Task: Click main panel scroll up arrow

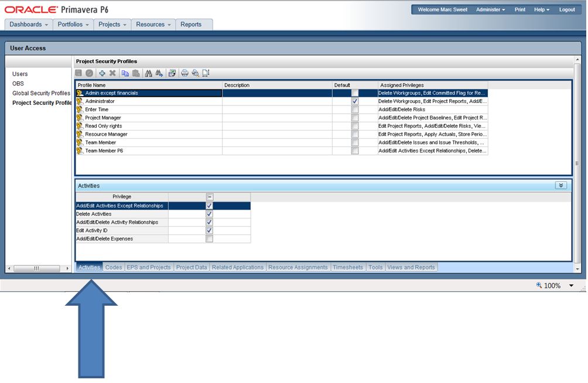Action: point(577,60)
